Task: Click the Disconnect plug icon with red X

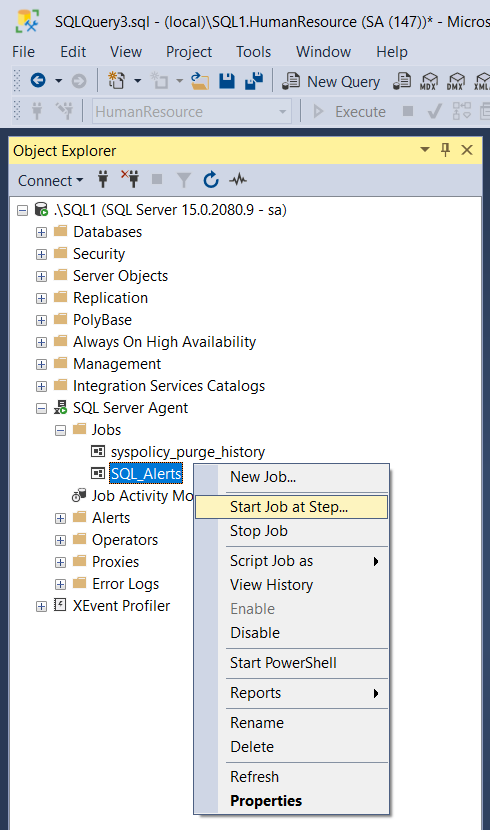Action: pos(130,179)
